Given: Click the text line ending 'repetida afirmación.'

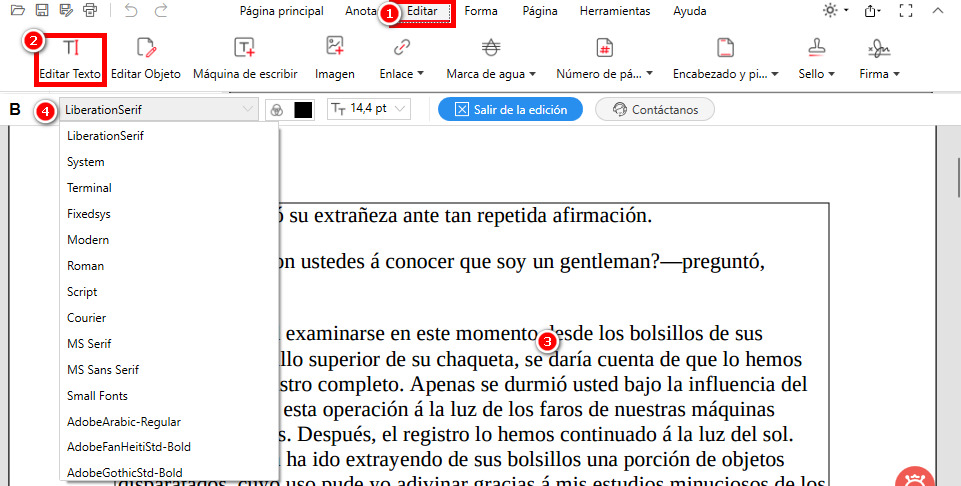Looking at the screenshot, I should (x=466, y=216).
